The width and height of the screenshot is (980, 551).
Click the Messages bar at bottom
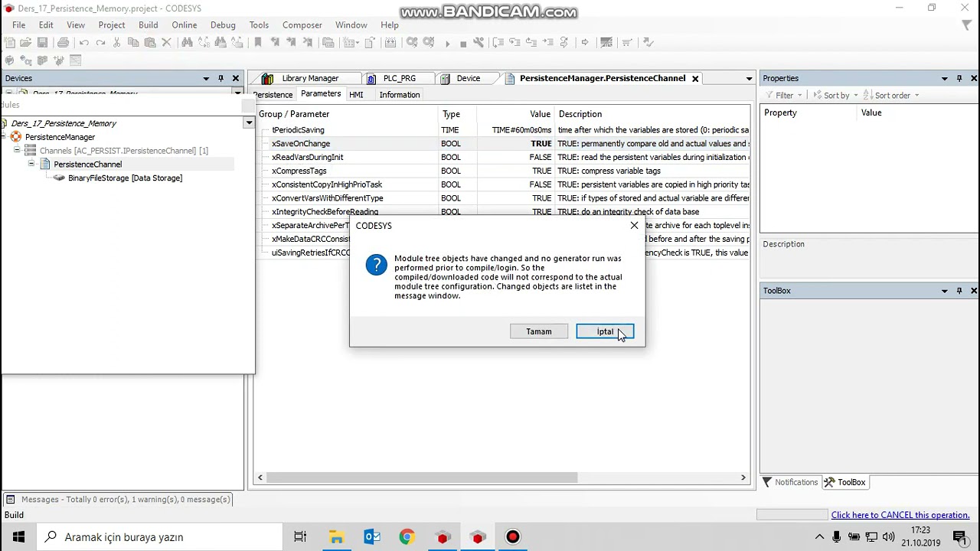[118, 499]
